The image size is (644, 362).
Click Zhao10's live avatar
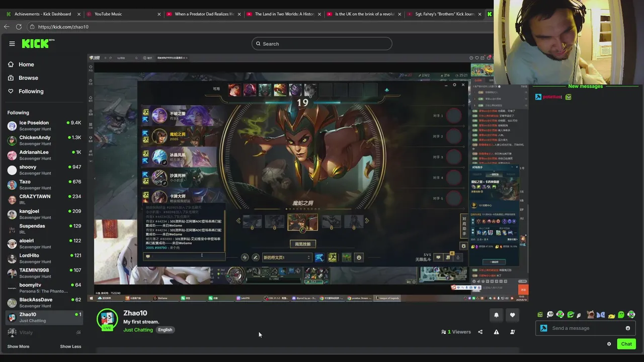(107, 319)
